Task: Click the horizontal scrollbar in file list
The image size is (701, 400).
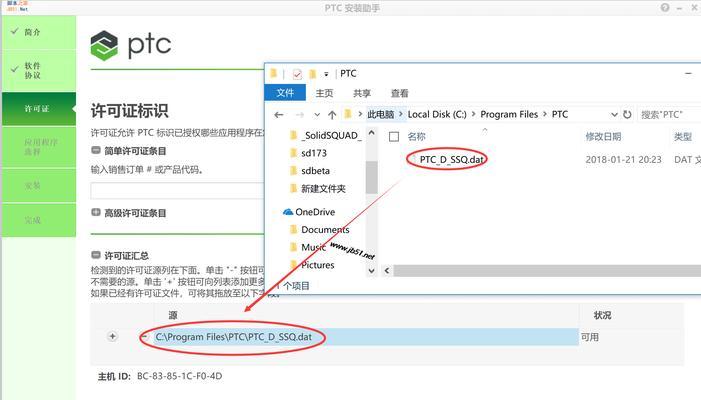Action: [547, 270]
